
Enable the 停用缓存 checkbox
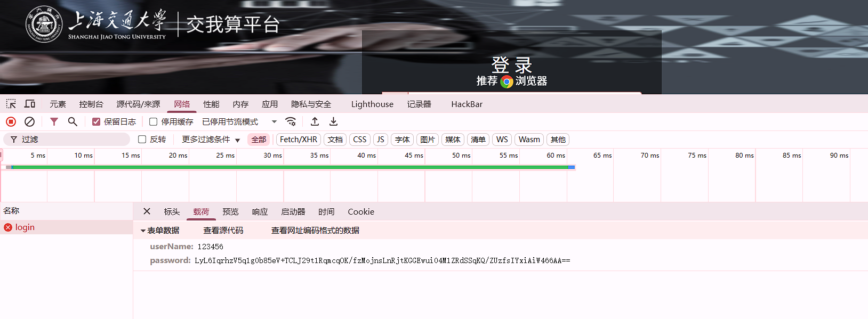154,122
